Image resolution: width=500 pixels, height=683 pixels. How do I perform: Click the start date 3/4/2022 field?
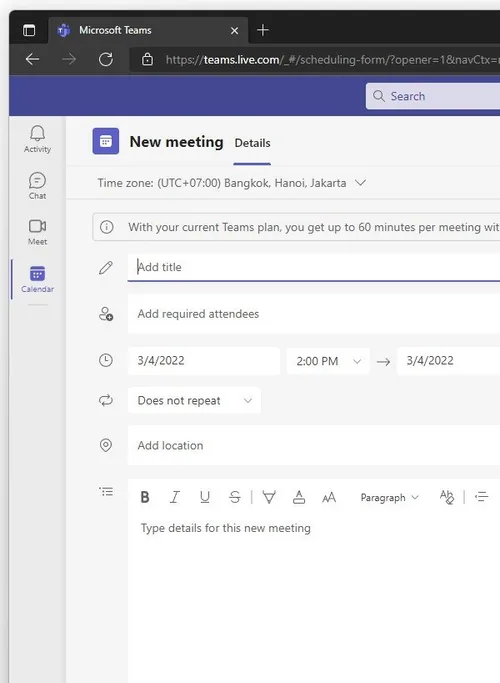click(204, 361)
